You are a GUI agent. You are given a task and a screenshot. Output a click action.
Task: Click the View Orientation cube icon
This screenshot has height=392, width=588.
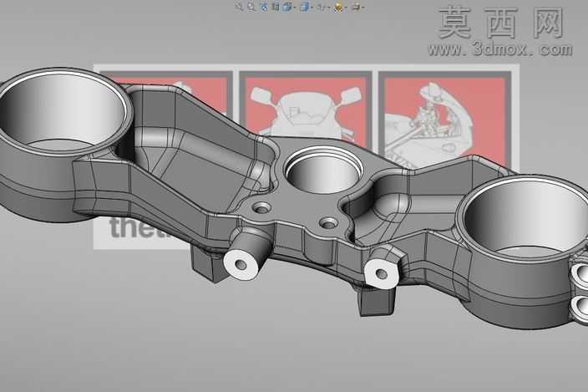click(286, 7)
